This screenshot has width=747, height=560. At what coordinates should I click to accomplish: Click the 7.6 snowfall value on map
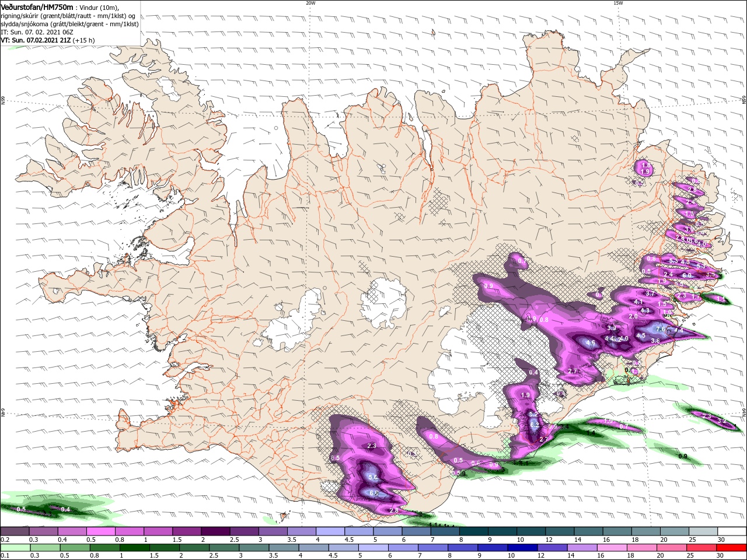point(661,329)
